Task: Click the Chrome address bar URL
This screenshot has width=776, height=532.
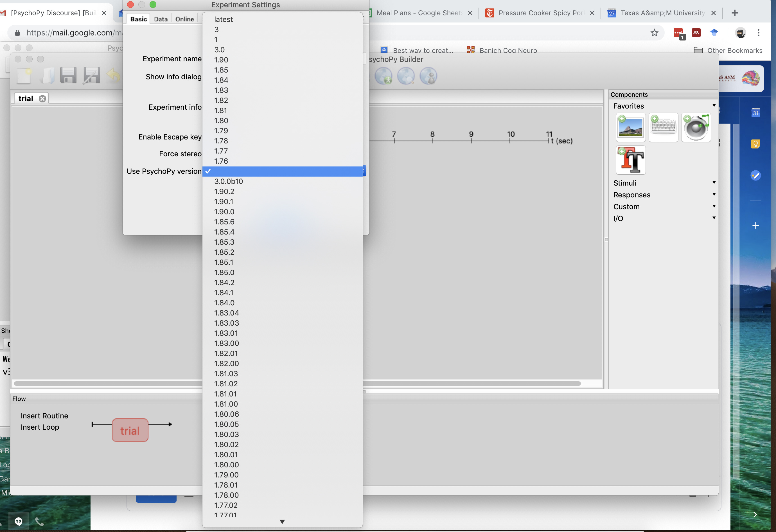Action: (x=74, y=32)
